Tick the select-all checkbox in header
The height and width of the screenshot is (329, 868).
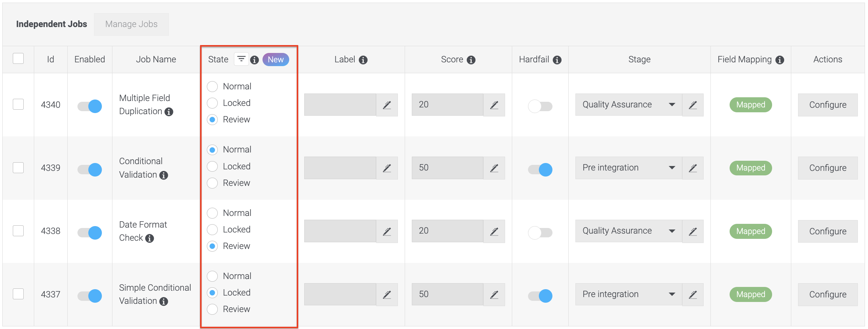click(18, 59)
